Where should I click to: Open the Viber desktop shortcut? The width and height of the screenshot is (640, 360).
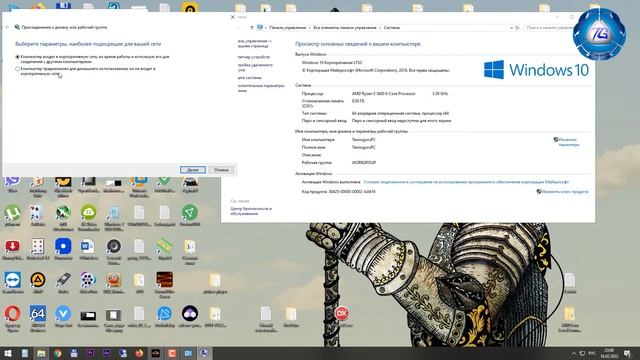[x=12, y=183]
